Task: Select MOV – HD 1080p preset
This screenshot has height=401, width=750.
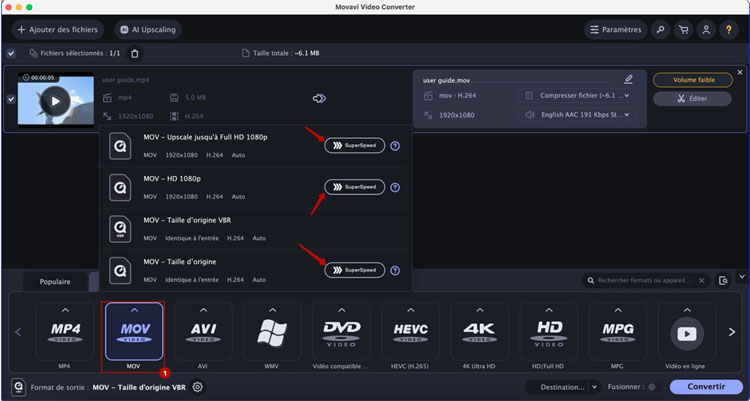Action: pyautogui.click(x=254, y=187)
